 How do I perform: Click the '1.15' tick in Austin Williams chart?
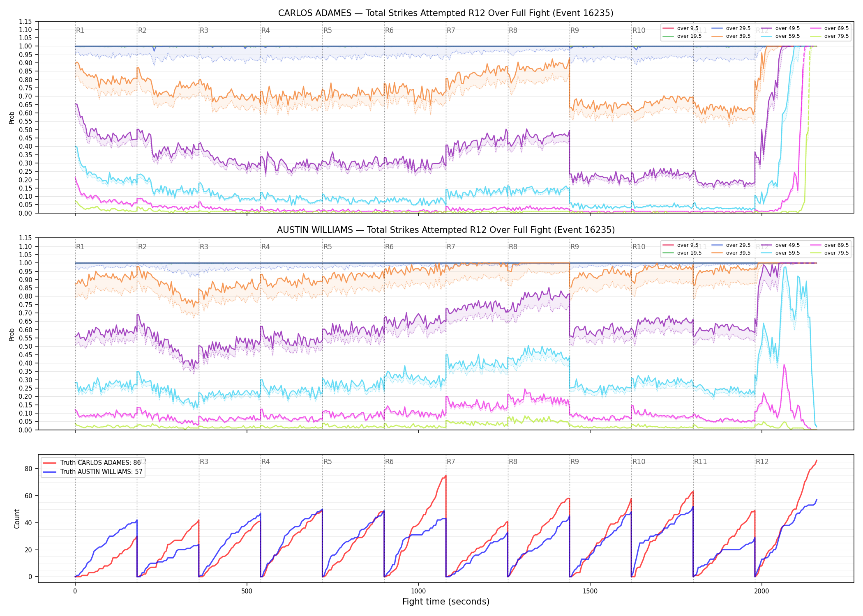pyautogui.click(x=25, y=238)
